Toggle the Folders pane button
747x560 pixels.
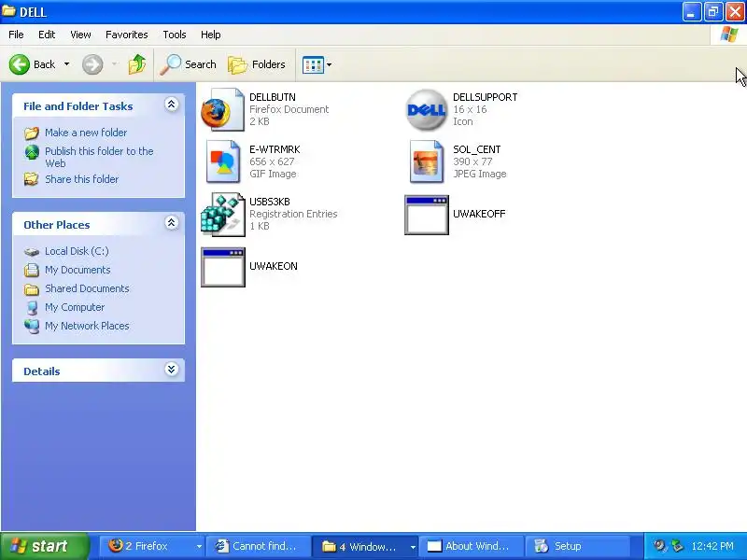tap(257, 64)
